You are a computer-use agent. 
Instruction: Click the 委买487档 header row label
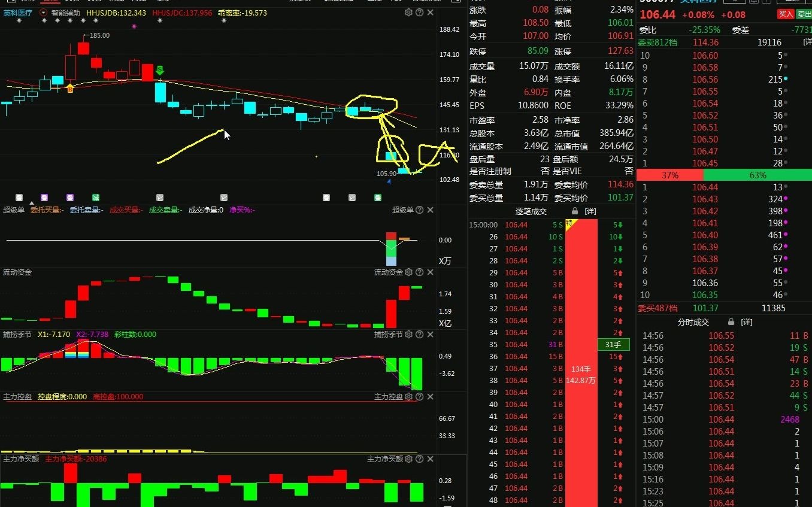[658, 308]
